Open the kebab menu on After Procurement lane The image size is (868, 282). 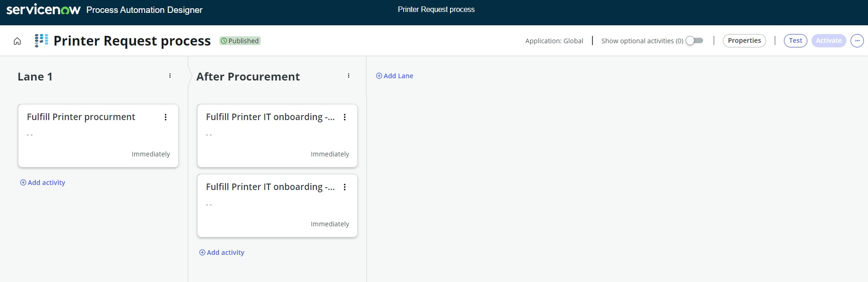coord(349,75)
